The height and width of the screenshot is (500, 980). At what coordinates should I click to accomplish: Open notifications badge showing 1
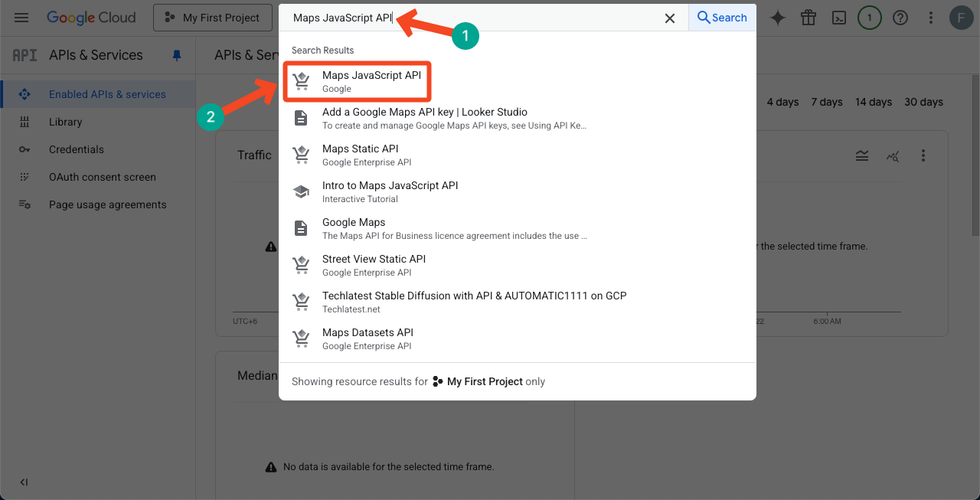coord(869,18)
